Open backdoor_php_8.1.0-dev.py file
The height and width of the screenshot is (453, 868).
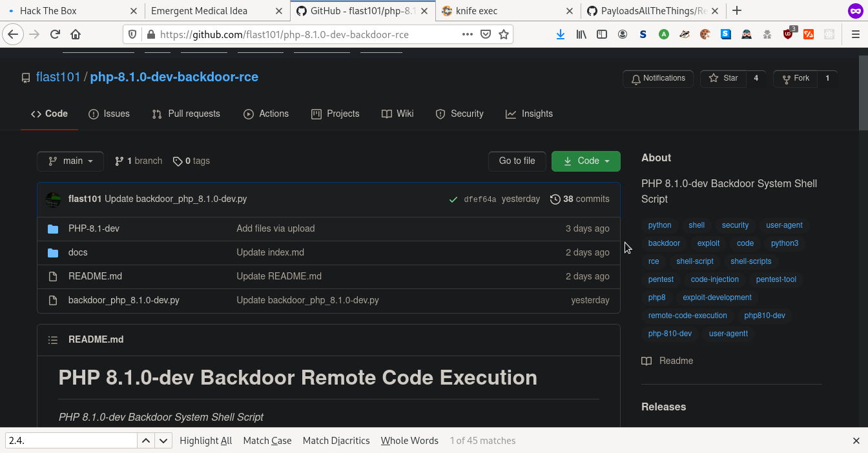click(124, 300)
